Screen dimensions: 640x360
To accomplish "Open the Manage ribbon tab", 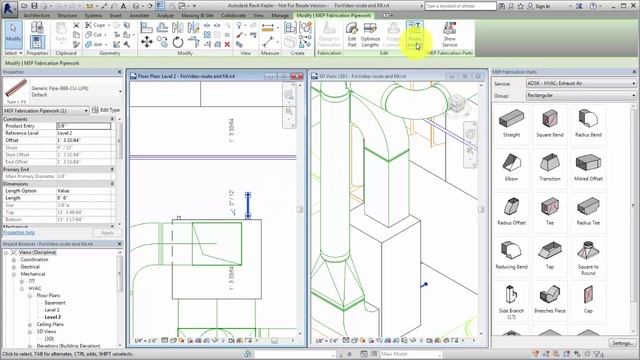I will [x=280, y=15].
